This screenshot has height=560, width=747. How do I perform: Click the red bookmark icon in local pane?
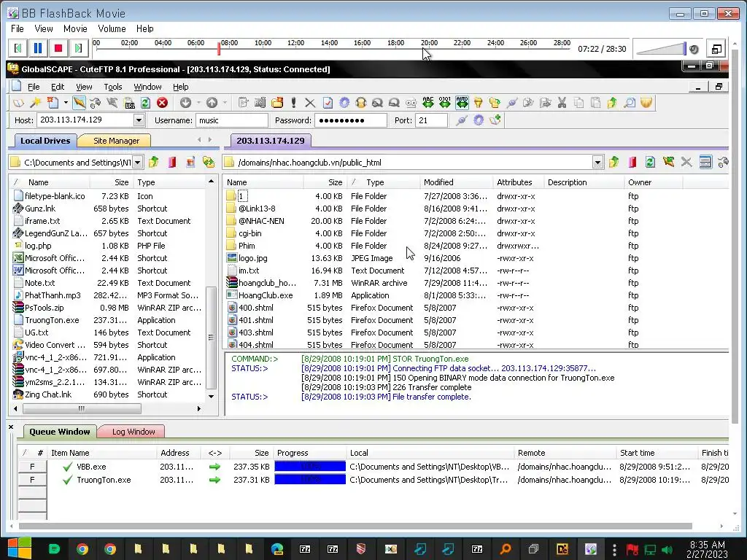(x=172, y=163)
